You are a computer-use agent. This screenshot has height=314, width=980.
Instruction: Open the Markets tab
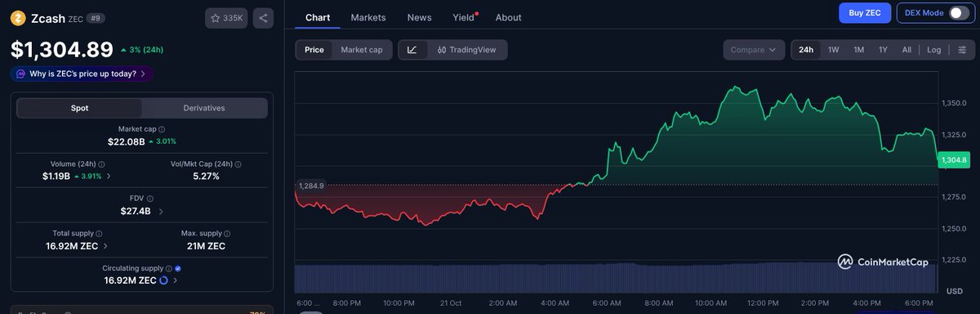pos(368,17)
